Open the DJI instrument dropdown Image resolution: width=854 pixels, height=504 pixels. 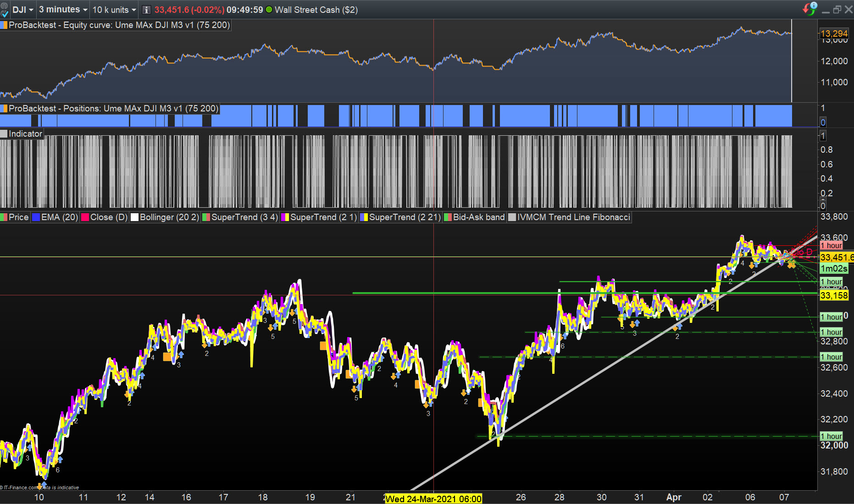click(23, 10)
